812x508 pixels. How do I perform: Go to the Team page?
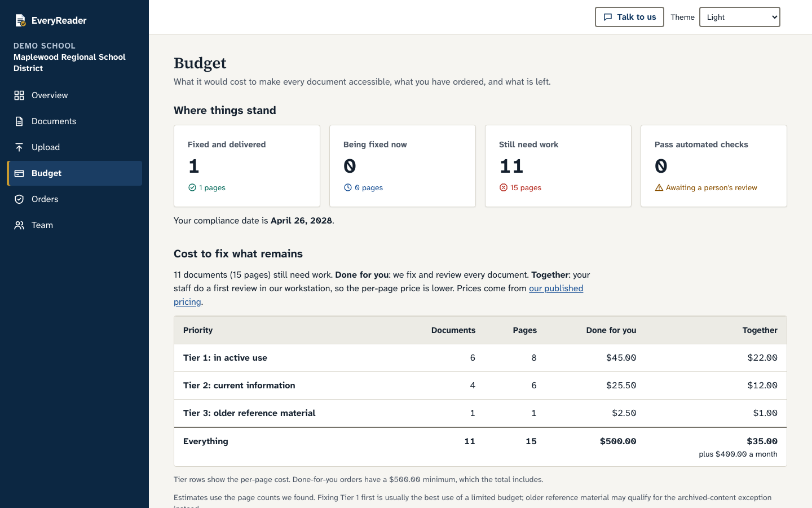(x=74, y=225)
